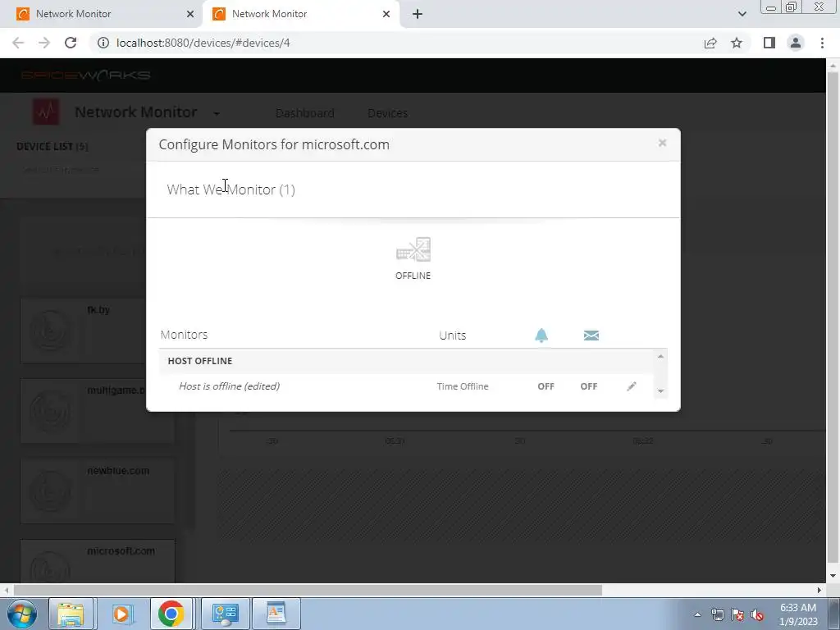Click Host is offline (edited) text
This screenshot has height=630, width=840.
[x=230, y=386]
